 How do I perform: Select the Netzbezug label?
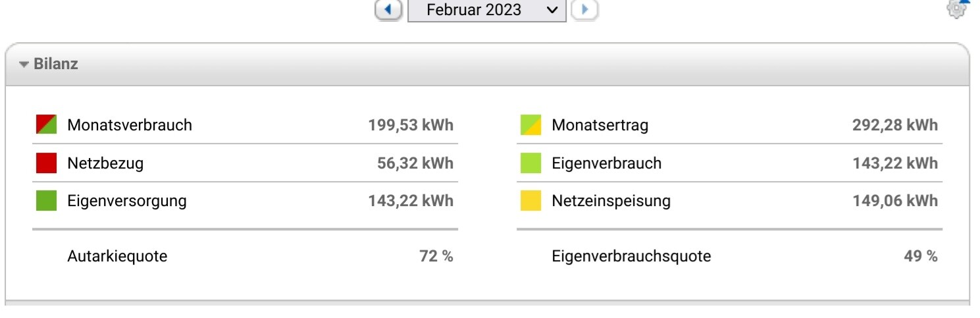(105, 163)
